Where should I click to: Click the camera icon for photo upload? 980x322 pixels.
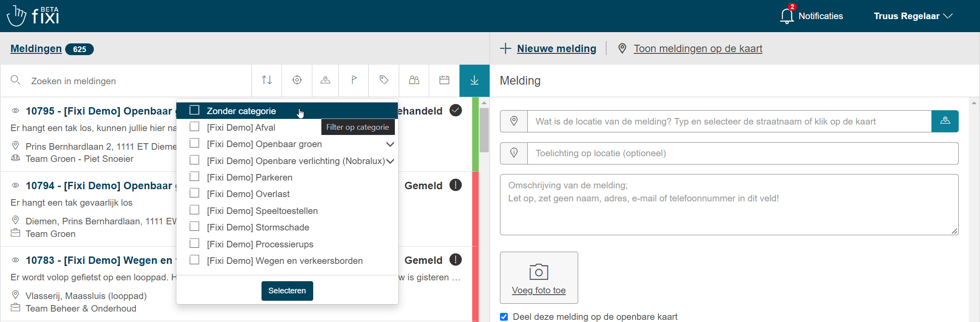pos(539,272)
